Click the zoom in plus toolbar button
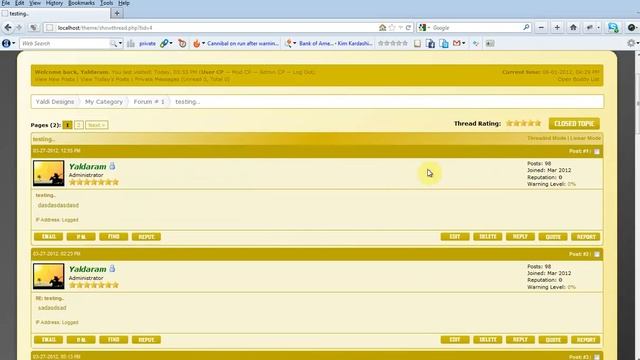This screenshot has height=360, width=640. (557, 28)
